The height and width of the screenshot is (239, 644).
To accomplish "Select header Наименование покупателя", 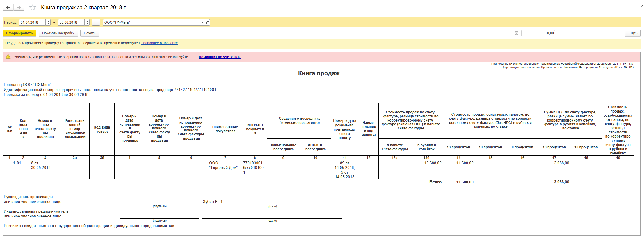I will [225, 129].
